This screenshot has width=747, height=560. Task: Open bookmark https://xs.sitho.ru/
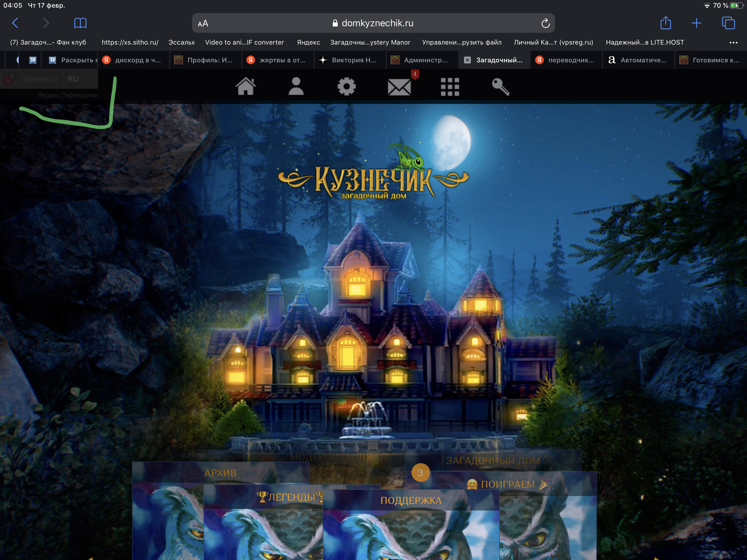coord(130,43)
